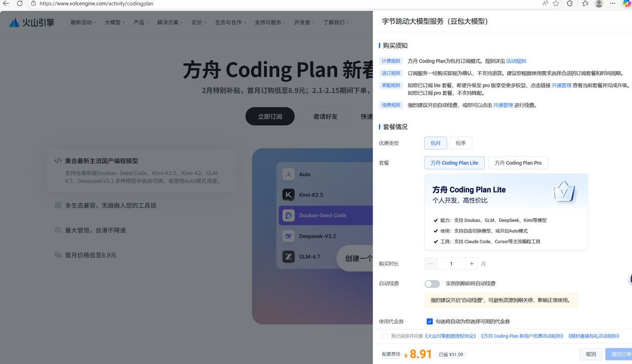
Task: Click the 创建一个 prompt bubble
Action: pos(355,258)
